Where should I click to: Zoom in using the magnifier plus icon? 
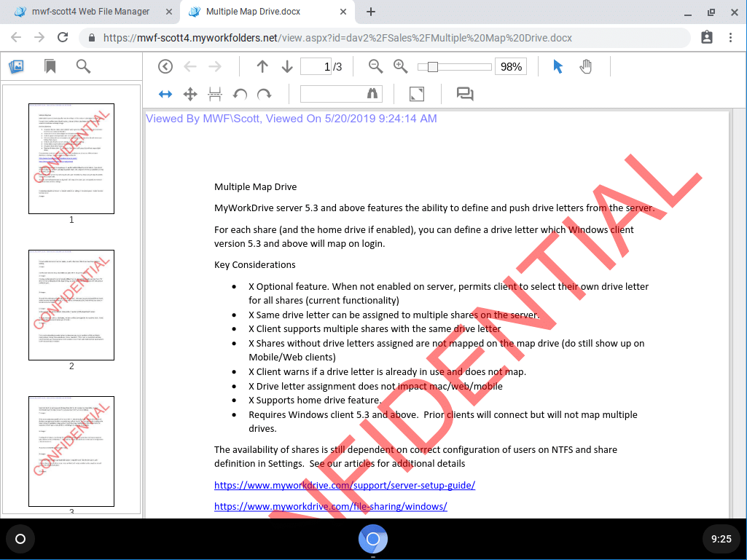(400, 66)
